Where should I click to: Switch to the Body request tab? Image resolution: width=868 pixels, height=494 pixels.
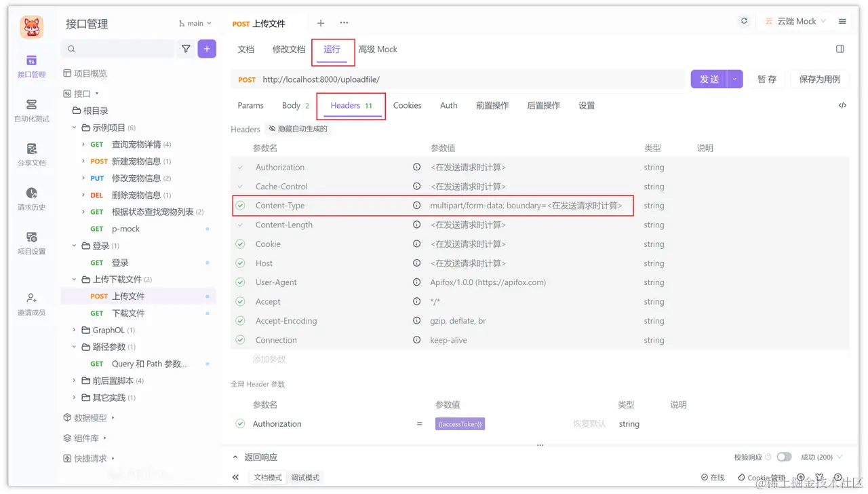[292, 105]
